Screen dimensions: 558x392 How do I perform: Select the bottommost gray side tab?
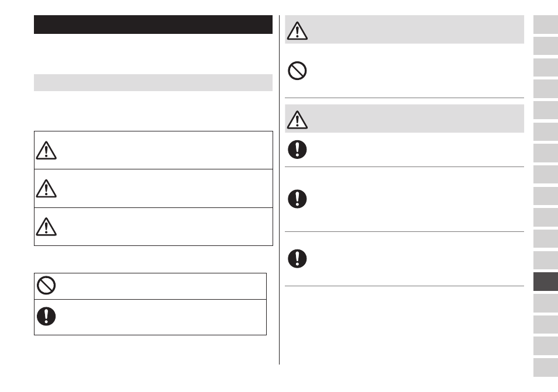pyautogui.click(x=546, y=367)
